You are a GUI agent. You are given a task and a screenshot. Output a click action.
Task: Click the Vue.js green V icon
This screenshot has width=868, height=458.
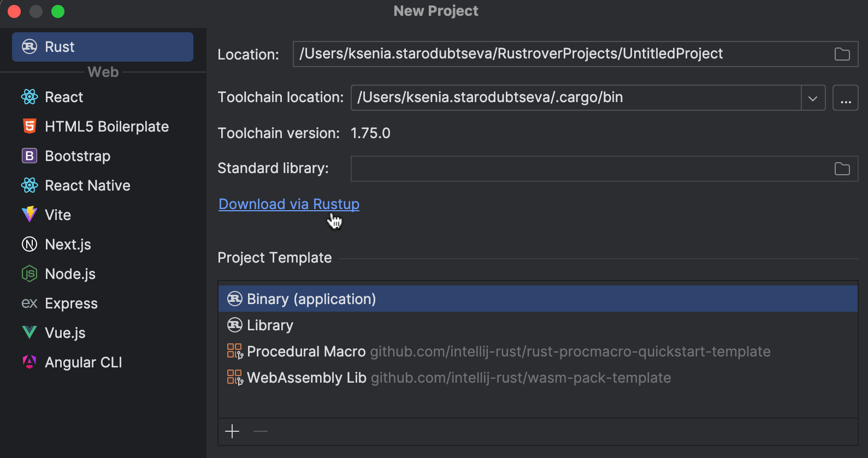click(29, 332)
